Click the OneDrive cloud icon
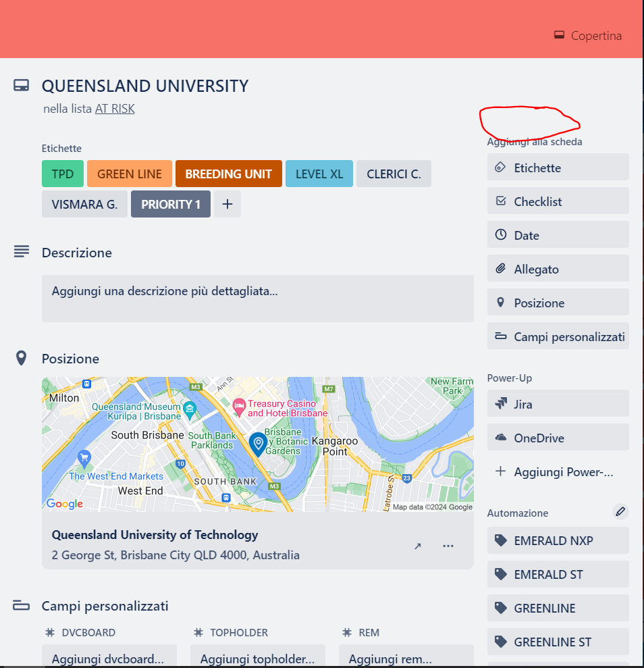Screen dimensions: 644x668 (501, 437)
